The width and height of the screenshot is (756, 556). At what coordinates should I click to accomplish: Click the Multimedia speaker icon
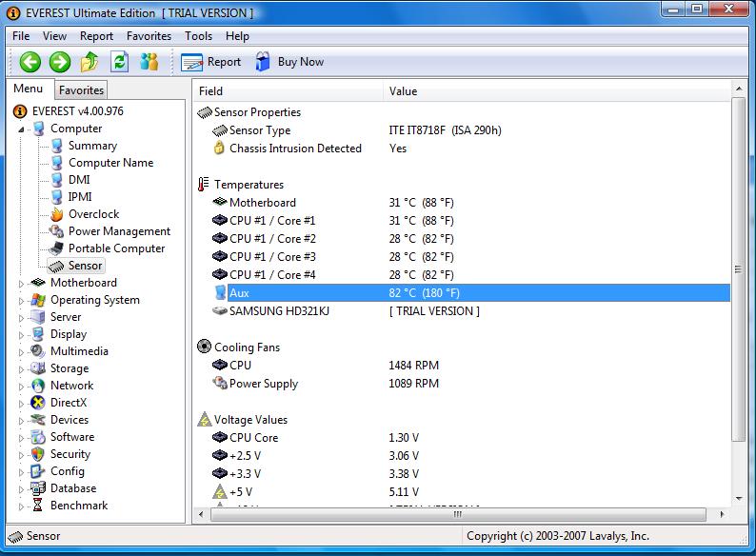click(38, 351)
